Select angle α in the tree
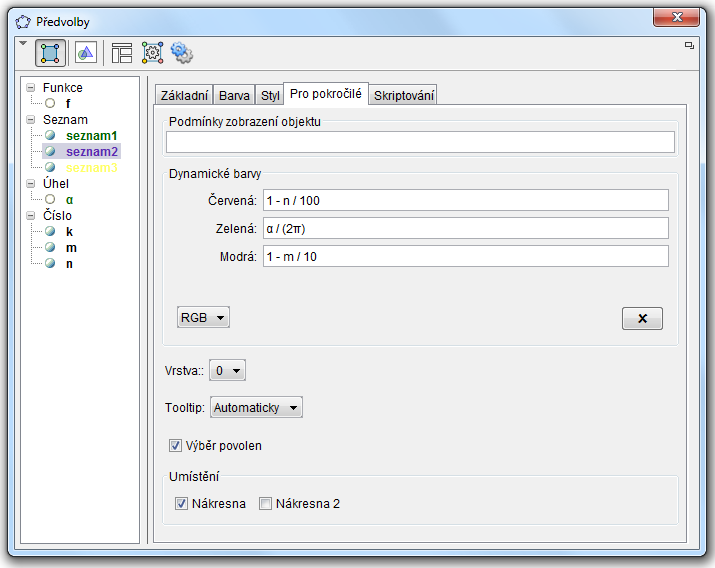The height and width of the screenshot is (568, 715). click(69, 200)
